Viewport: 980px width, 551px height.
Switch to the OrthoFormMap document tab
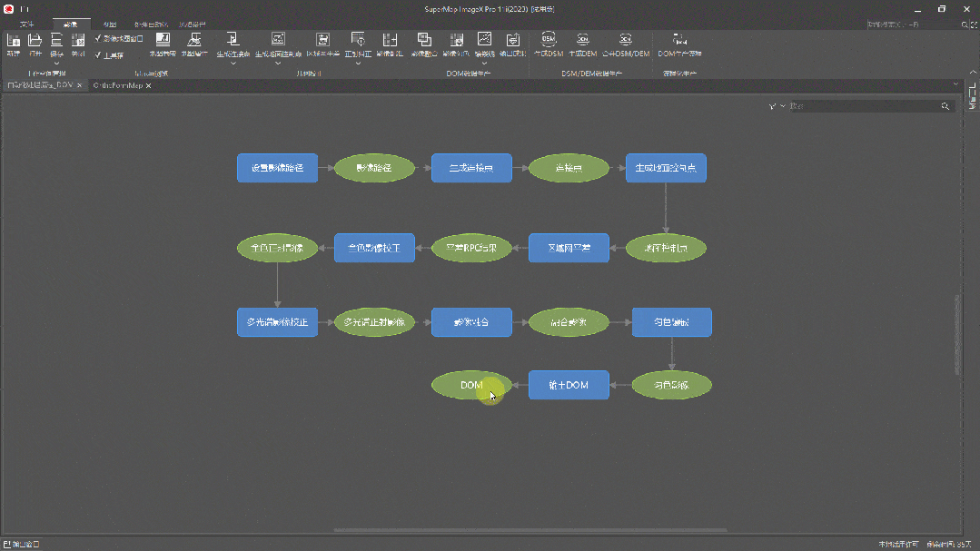118,85
